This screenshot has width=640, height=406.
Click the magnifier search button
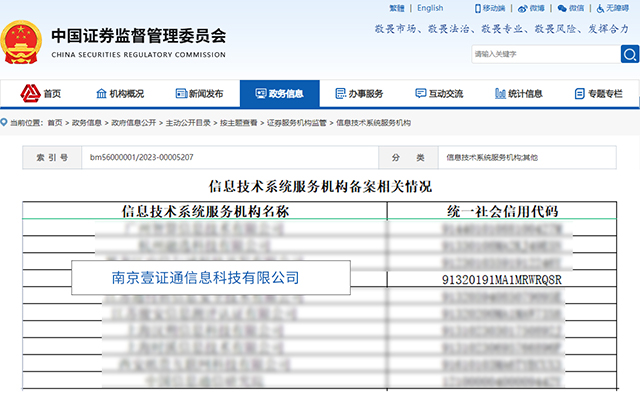point(630,54)
